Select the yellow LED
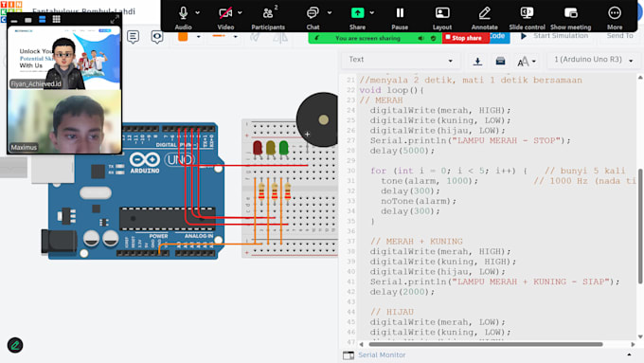The height and width of the screenshot is (363, 644). [271, 148]
